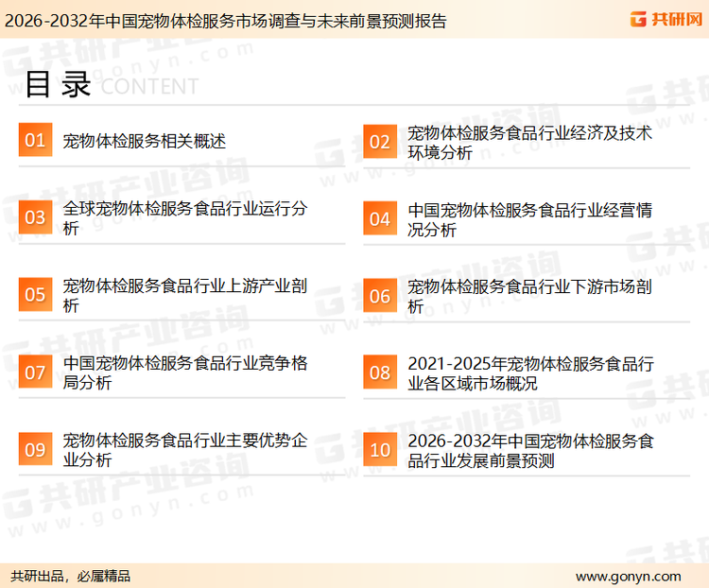
Task: Open chapter 中国宠物体检服务食品行业竞争格局分析
Action: pyautogui.click(x=185, y=372)
